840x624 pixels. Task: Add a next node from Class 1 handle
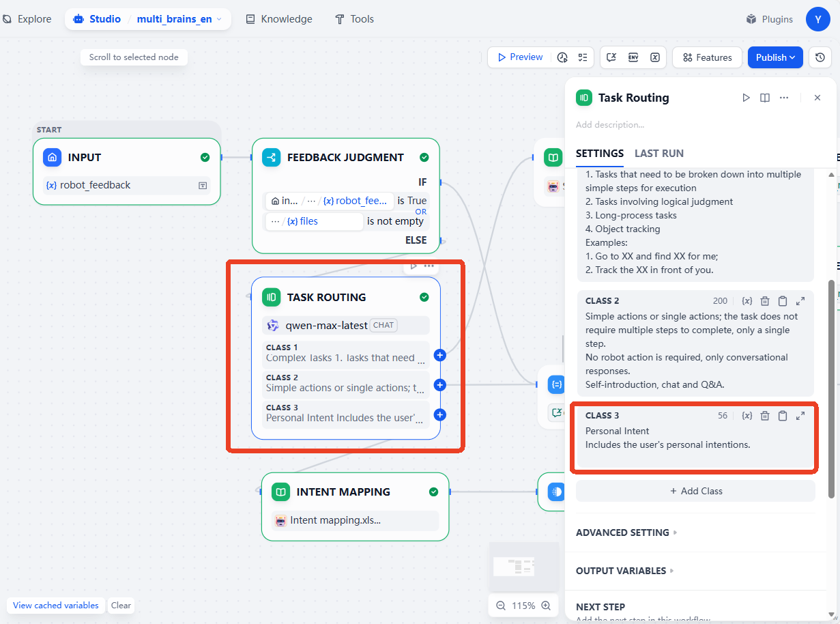(x=440, y=355)
